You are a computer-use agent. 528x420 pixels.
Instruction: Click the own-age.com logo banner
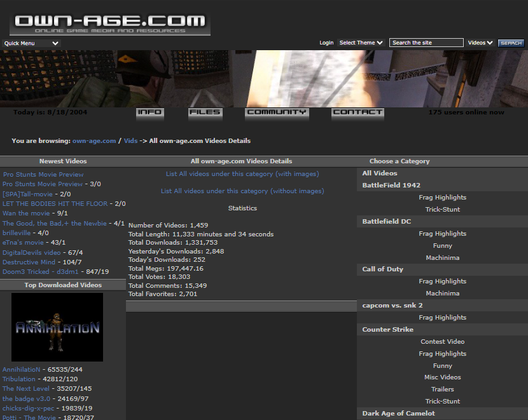point(110,24)
